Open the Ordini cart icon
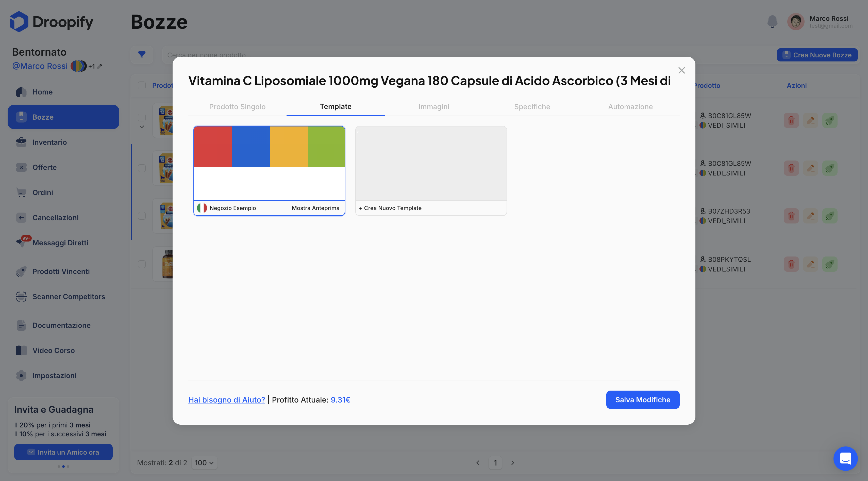Viewport: 868px width, 481px height. tap(21, 193)
